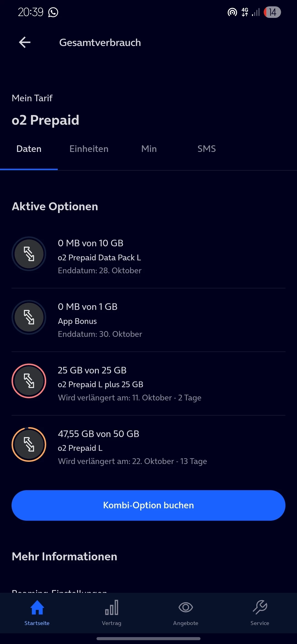
Task: Open the 0 MB von 1 GB entry
Action: click(88, 307)
